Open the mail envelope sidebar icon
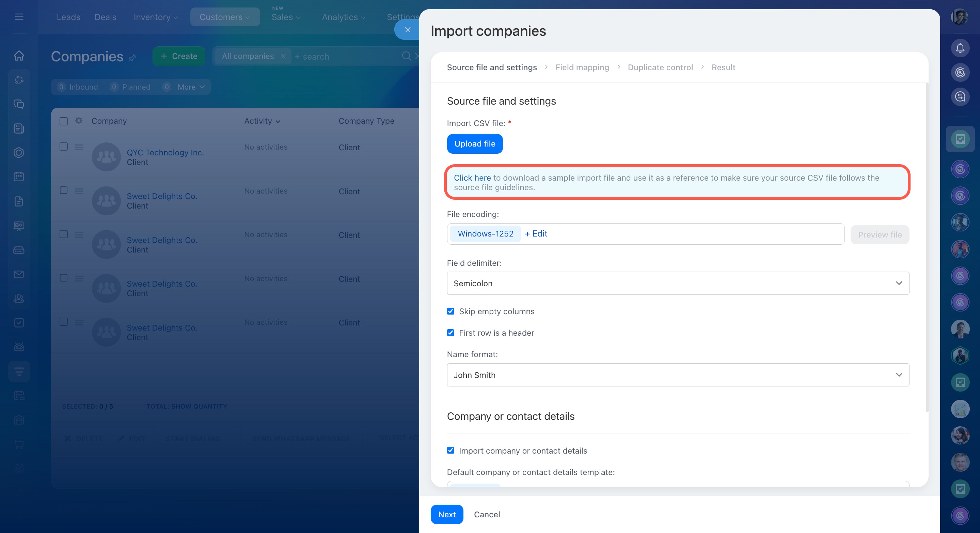Viewport: 980px width, 533px height. [19, 274]
